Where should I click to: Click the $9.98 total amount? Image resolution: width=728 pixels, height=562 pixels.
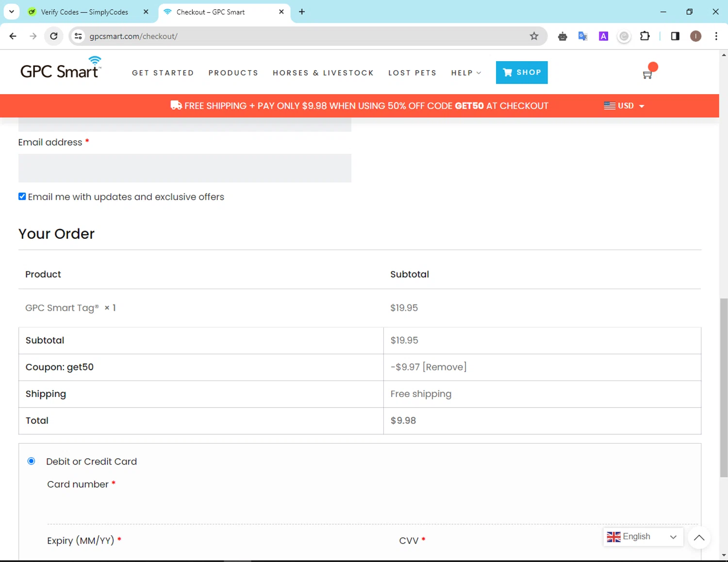point(403,421)
